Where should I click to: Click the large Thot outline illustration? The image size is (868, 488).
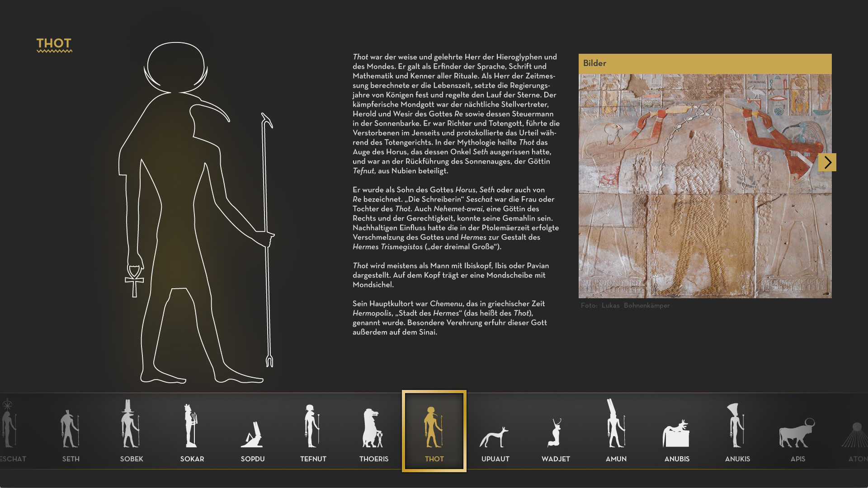pyautogui.click(x=197, y=212)
